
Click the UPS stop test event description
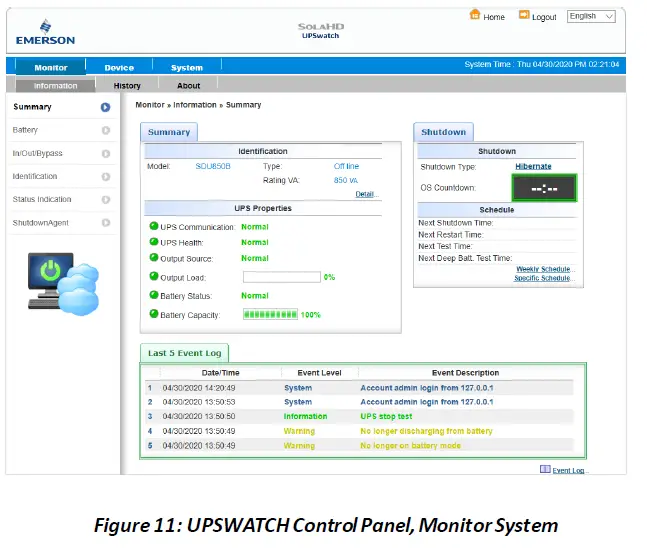386,416
